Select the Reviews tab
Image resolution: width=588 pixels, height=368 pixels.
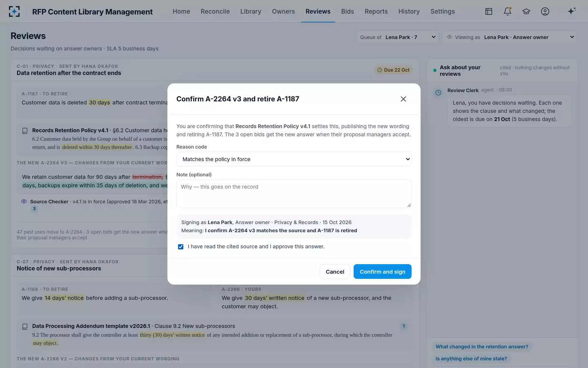pos(318,11)
